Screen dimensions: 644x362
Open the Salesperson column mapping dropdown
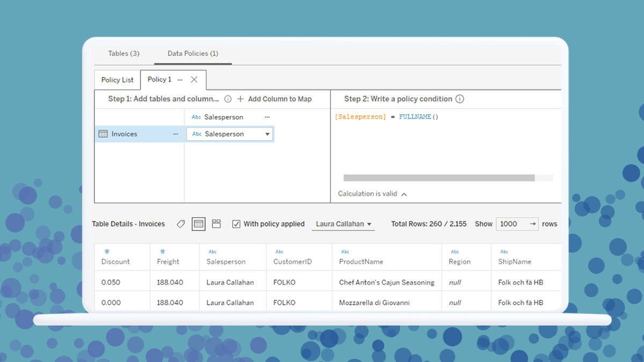(x=267, y=134)
